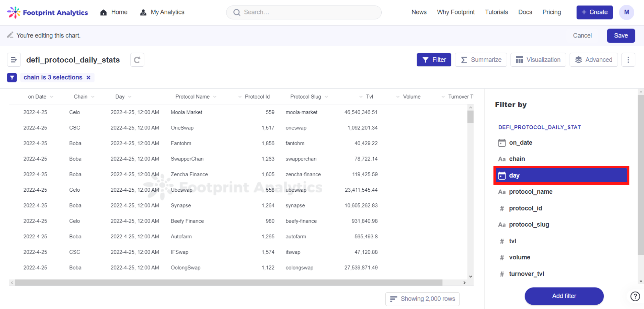Open the Summarize panel
Viewport: 644px width, 309px height.
(481, 60)
